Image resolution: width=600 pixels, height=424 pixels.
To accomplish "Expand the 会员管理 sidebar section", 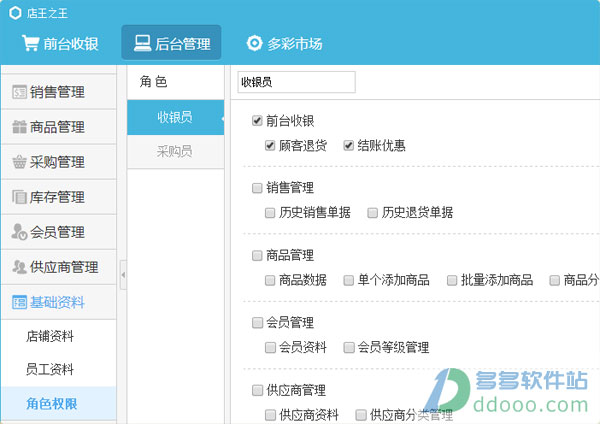I will [x=59, y=232].
